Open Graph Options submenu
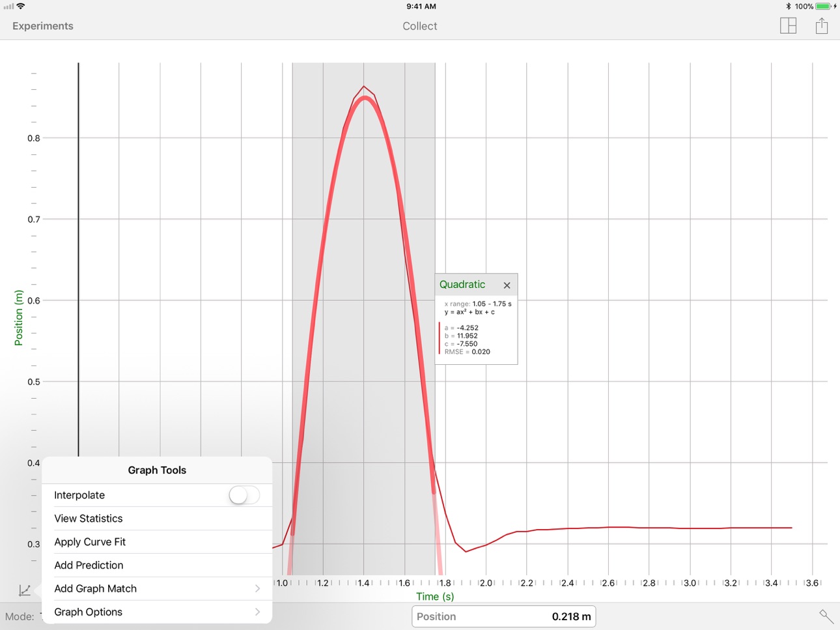 pos(157,612)
